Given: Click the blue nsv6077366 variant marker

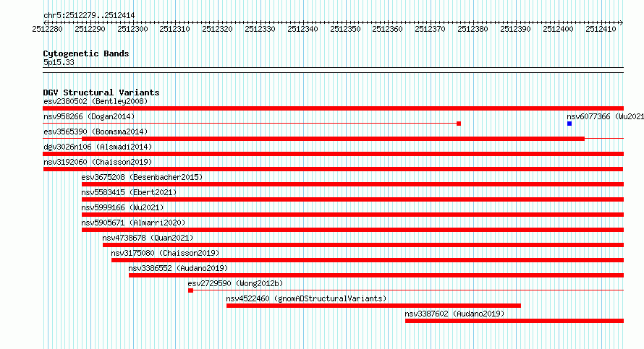Looking at the screenshot, I should click(x=569, y=124).
